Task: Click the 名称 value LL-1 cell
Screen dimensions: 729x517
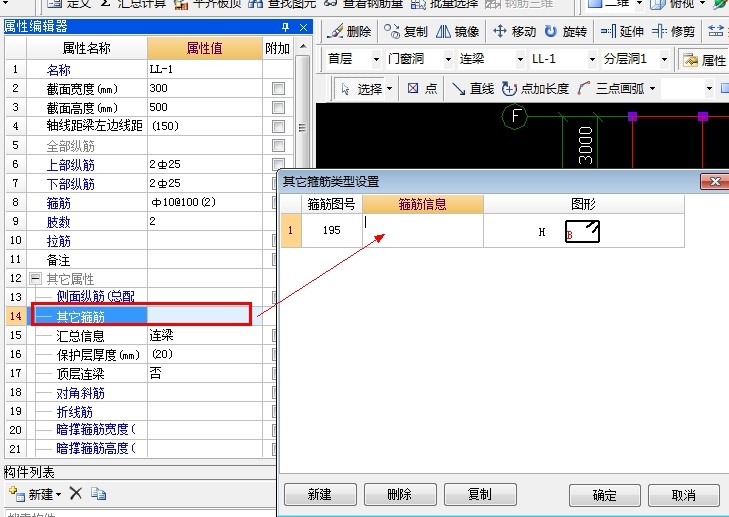Action: (x=205, y=69)
